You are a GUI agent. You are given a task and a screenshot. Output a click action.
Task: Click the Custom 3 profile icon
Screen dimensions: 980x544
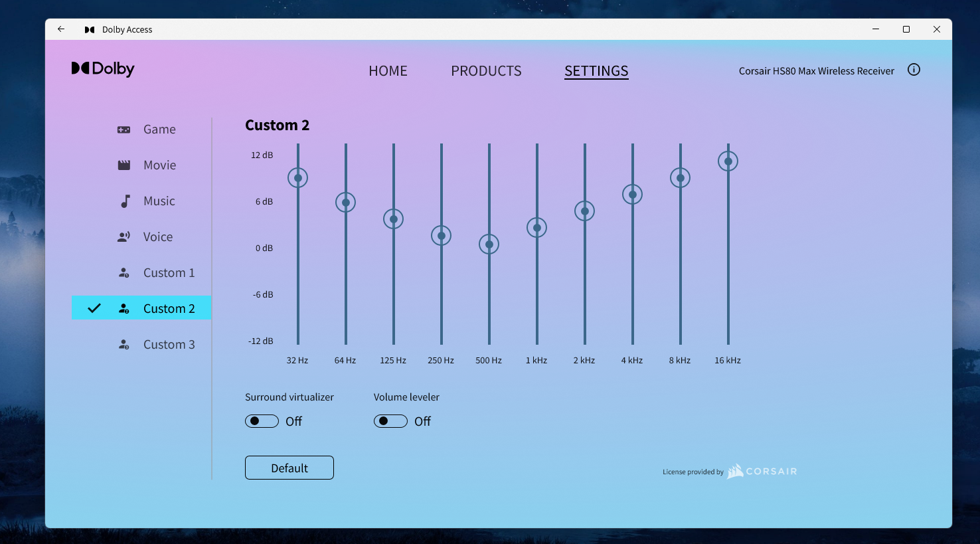[123, 345]
